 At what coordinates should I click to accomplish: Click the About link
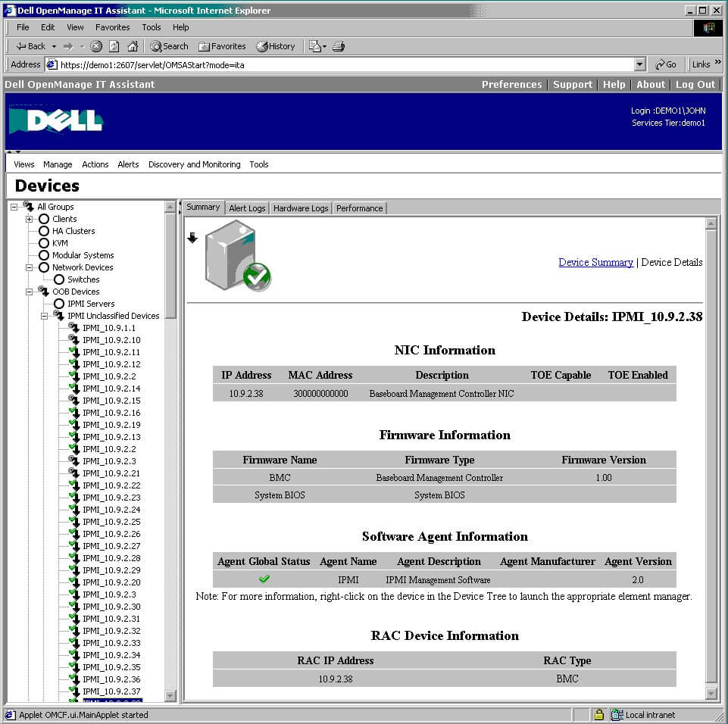(x=651, y=85)
